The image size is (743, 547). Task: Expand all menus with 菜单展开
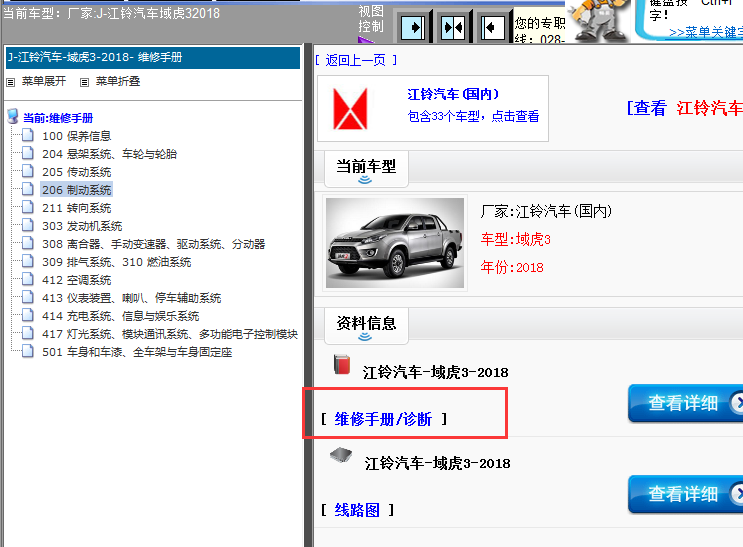coord(44,82)
